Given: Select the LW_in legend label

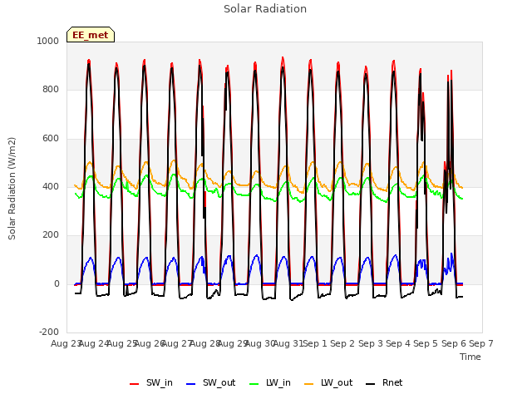Looking at the screenshot, I should tap(278, 382).
